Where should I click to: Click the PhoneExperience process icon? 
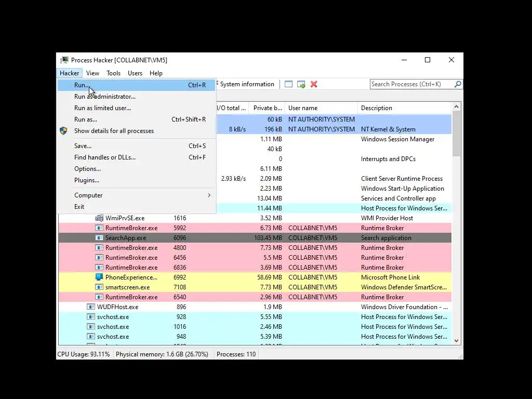[99, 277]
